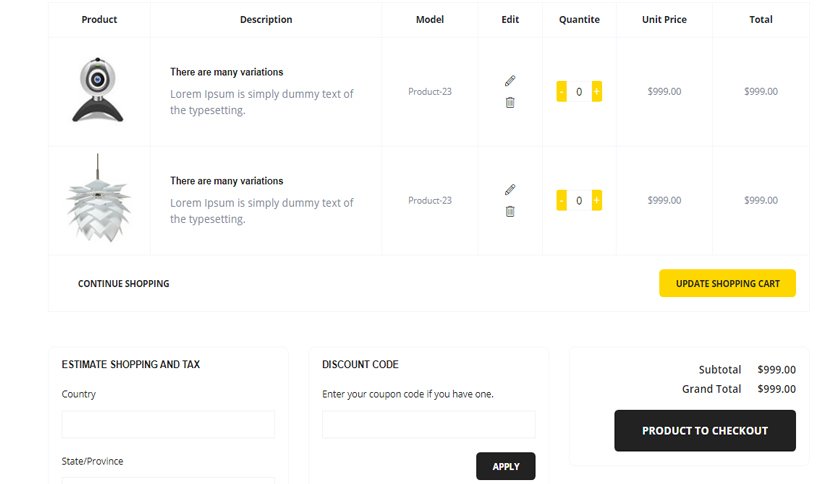The image size is (836, 484).
Task: Open the webcam product thumbnail
Action: click(x=98, y=90)
